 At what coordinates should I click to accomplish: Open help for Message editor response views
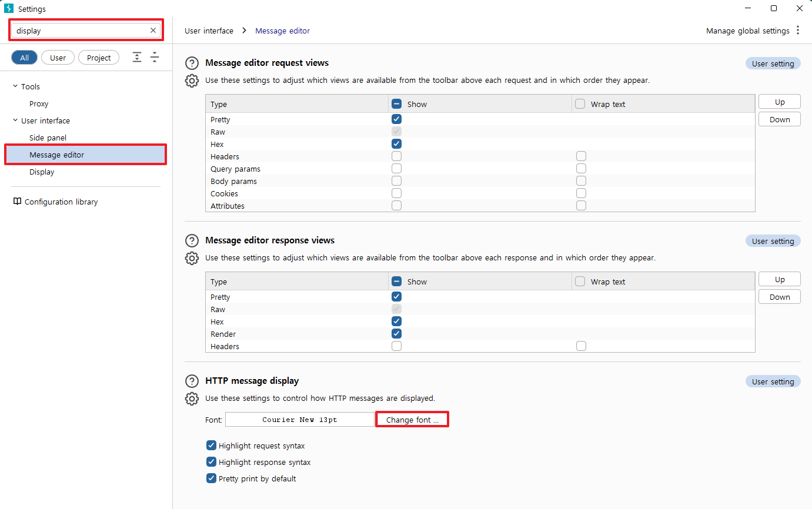click(x=192, y=241)
